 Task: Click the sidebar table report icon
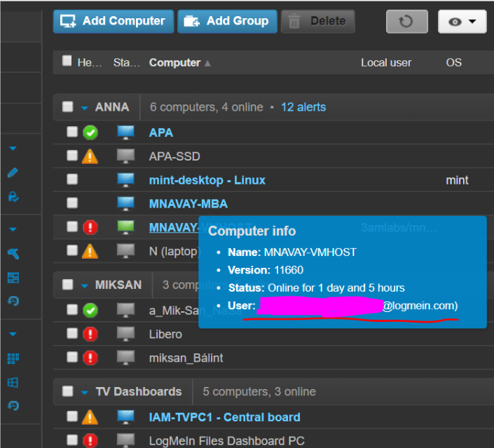(x=13, y=278)
